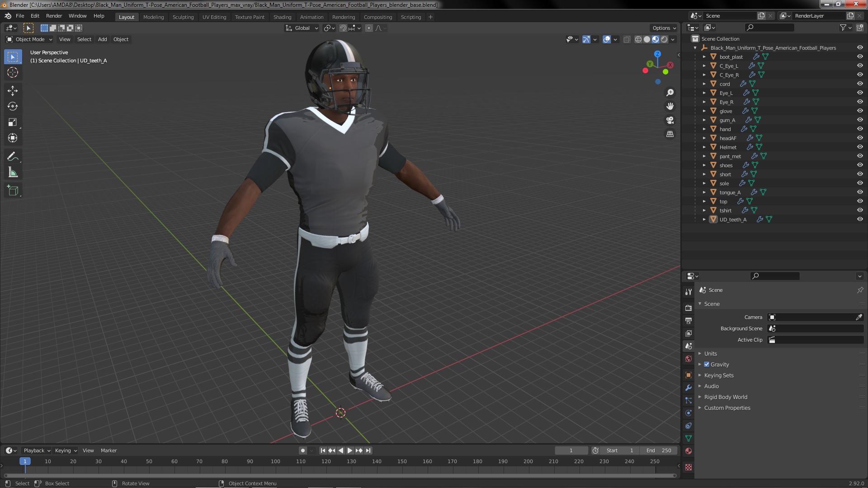Toggle camera view in viewport
The width and height of the screenshot is (868, 488).
[x=670, y=120]
